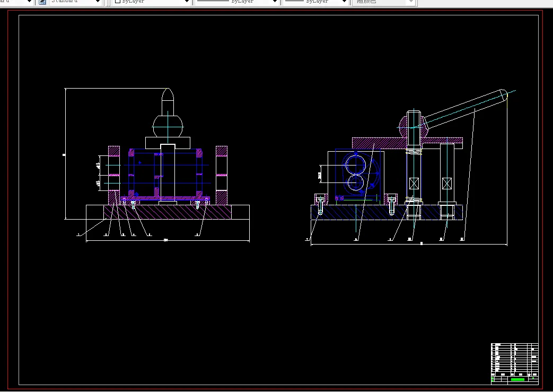Screen dimensions: 553x392
Task: Select the parts list table in title block
Action: point(514,360)
